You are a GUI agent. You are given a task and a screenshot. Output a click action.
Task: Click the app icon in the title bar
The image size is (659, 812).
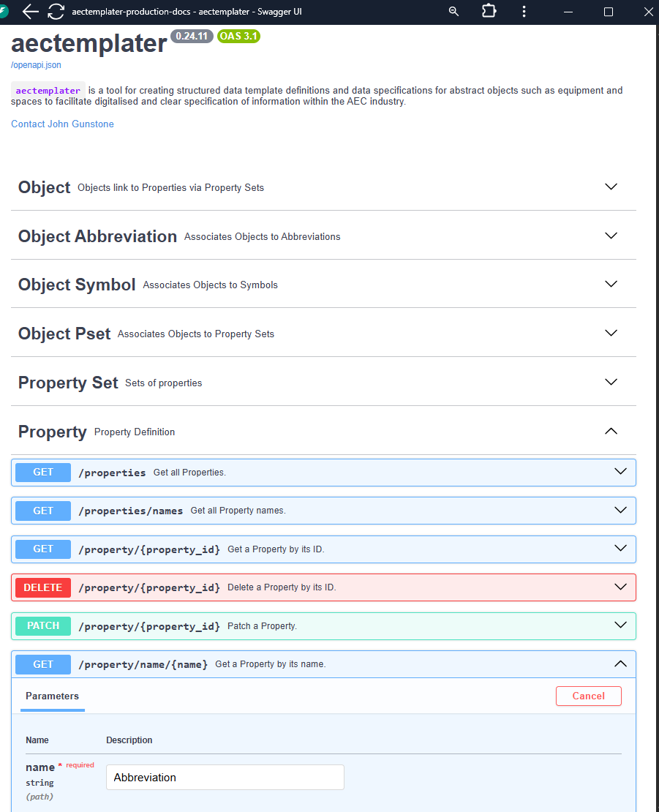[4, 10]
